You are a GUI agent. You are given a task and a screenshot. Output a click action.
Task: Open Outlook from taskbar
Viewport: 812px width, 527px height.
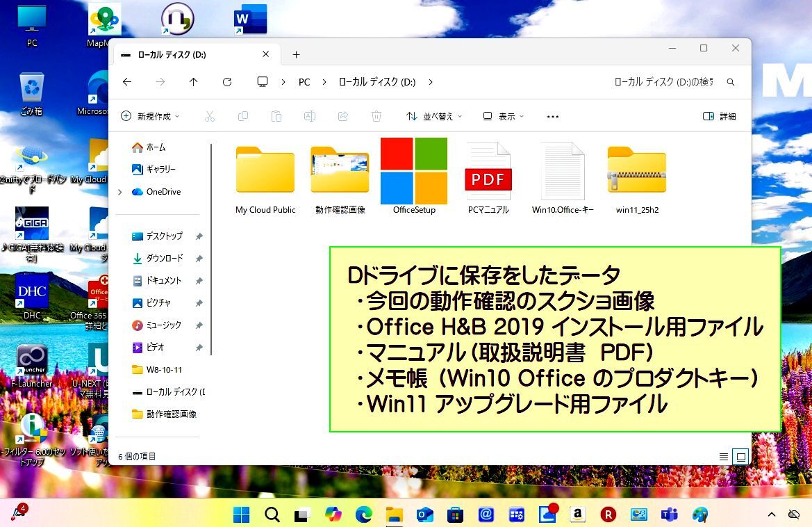click(424, 514)
